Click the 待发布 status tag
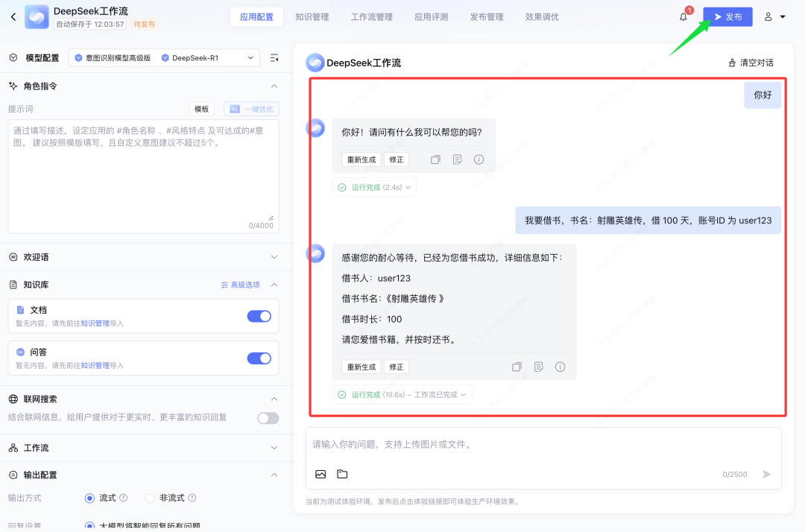805x532 pixels. pos(145,24)
